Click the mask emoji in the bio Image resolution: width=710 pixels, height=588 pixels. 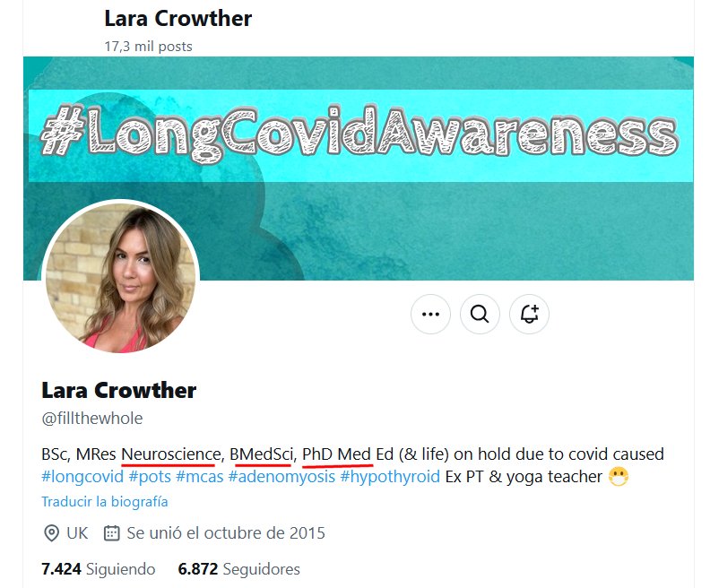click(618, 477)
